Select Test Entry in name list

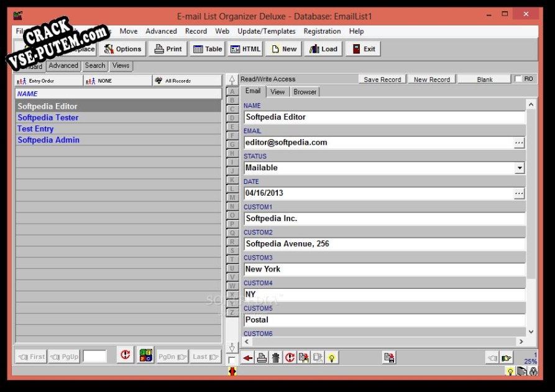click(x=119, y=129)
